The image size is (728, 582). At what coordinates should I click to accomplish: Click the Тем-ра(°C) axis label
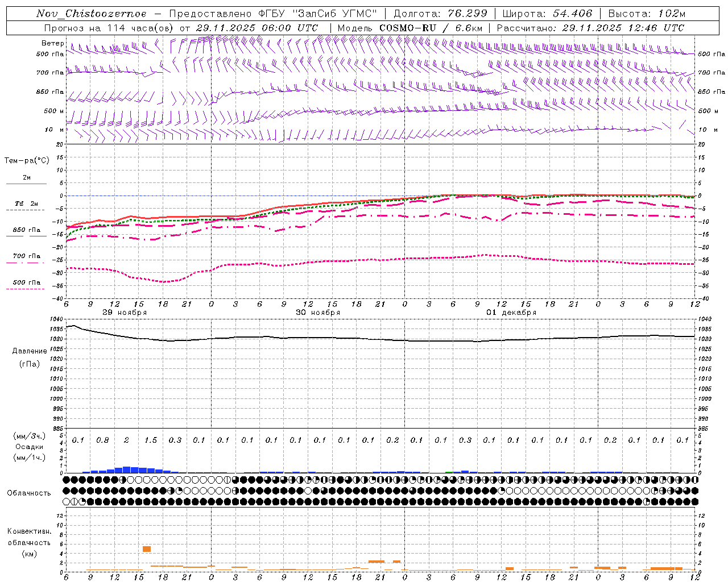(x=27, y=161)
